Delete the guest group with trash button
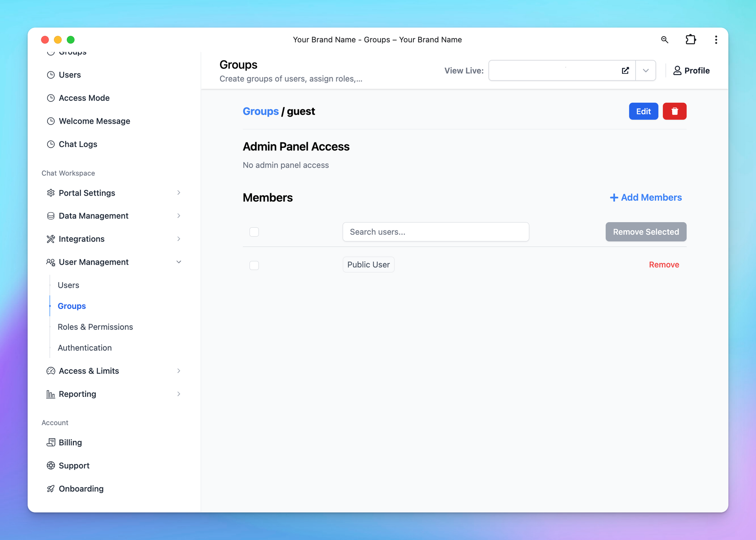 [674, 111]
